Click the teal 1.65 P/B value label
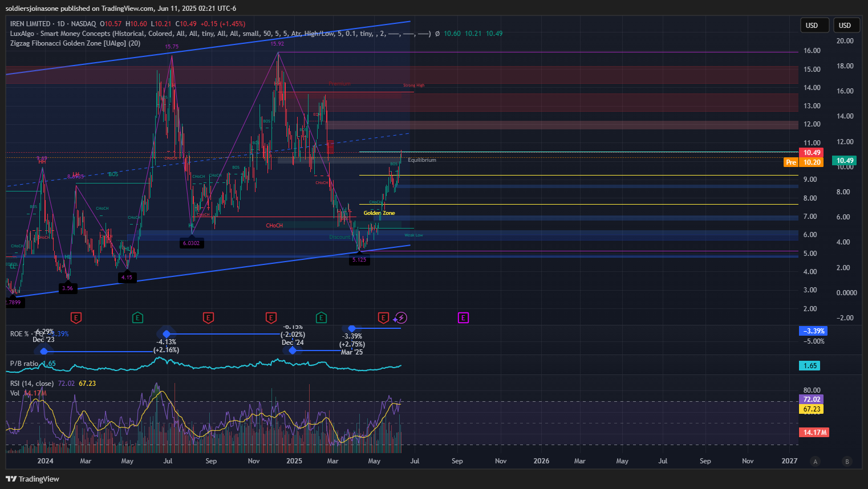 coord(810,365)
